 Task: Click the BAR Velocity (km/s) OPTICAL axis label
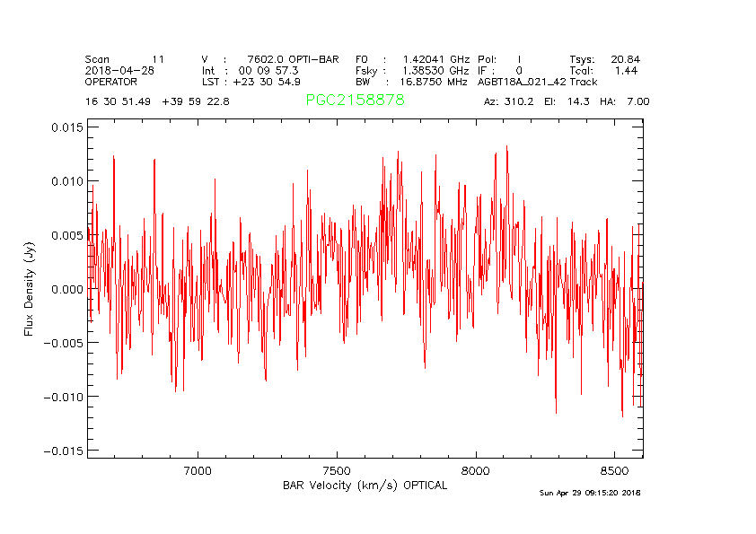(x=365, y=486)
